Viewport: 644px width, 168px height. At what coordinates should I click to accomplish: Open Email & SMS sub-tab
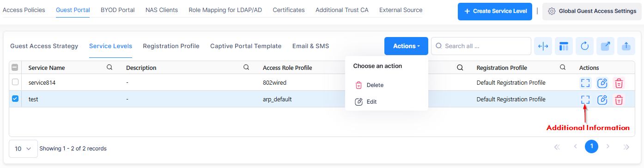(310, 46)
